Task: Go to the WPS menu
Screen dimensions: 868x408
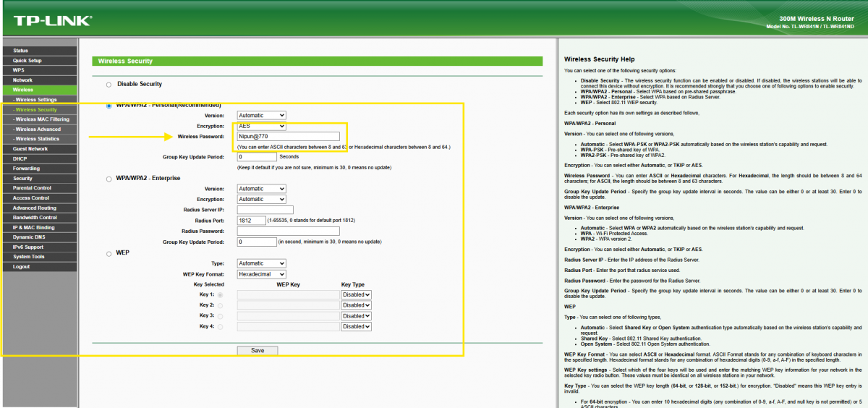Action: pos(38,70)
